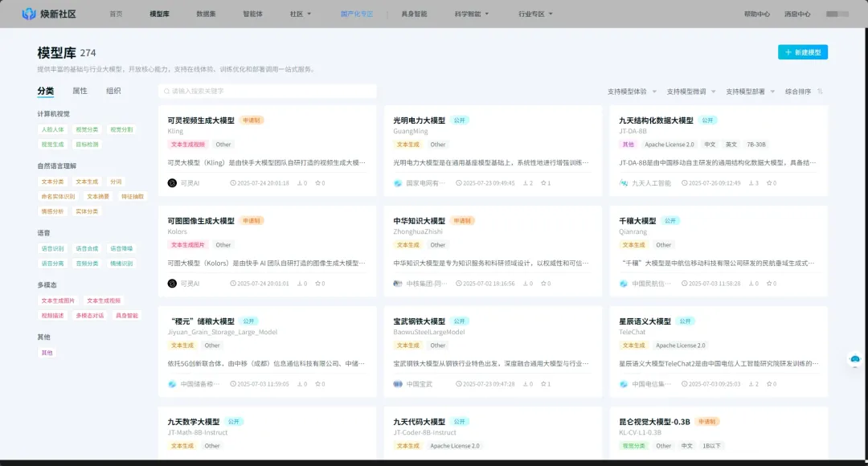
Task: Click the 中国宝武 icon on 宝武钢铁大模型 card
Action: pos(398,384)
